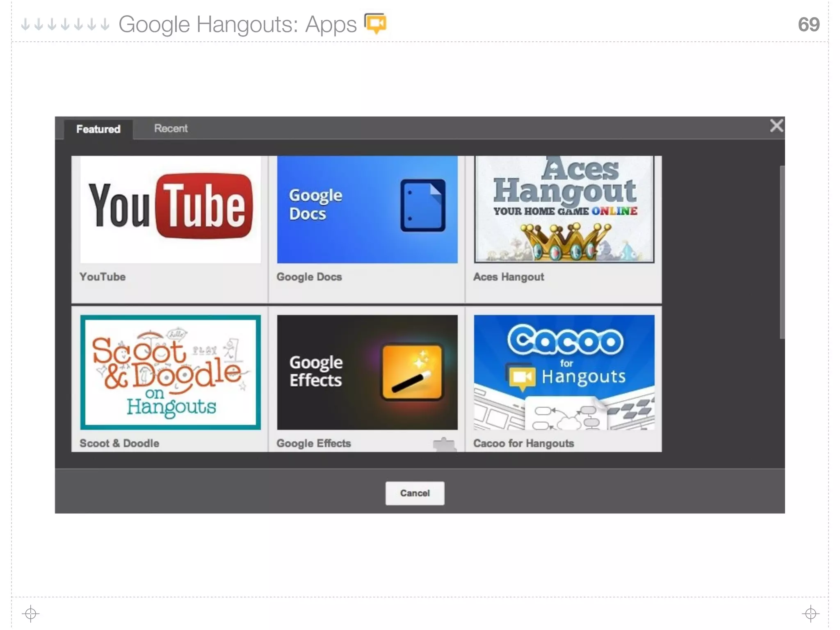
Task: Launch the Aces Hangout app thumbnail
Action: point(564,210)
